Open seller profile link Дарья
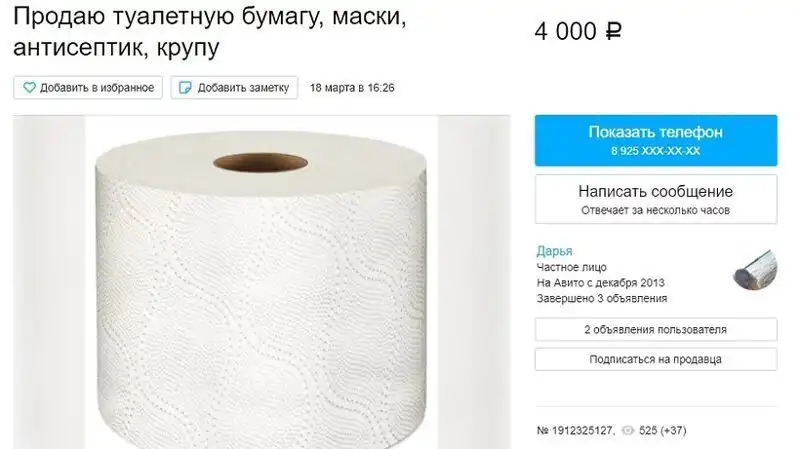This screenshot has height=449, width=800. pyautogui.click(x=554, y=251)
